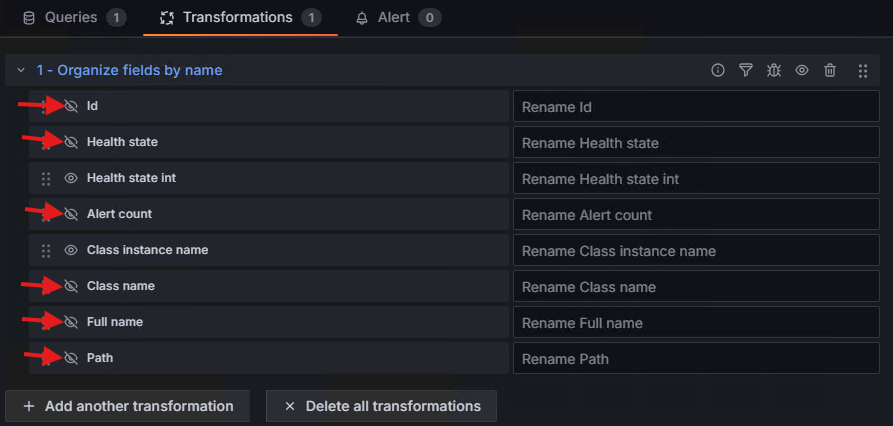
Task: Focus the Rename Full name text box
Action: pos(695,323)
